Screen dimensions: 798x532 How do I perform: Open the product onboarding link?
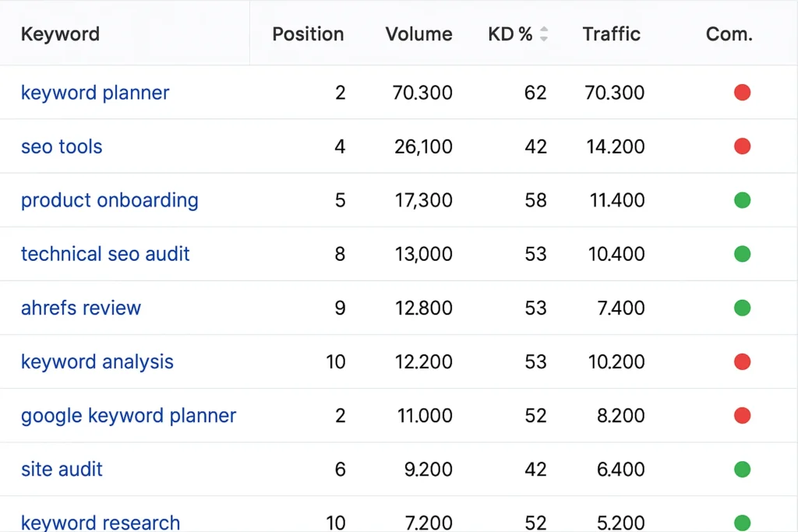[109, 200]
